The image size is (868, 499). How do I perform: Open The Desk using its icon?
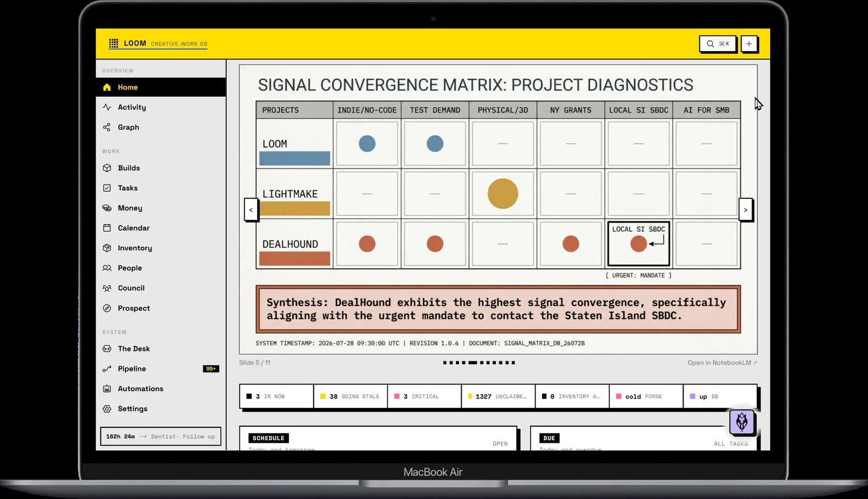107,349
